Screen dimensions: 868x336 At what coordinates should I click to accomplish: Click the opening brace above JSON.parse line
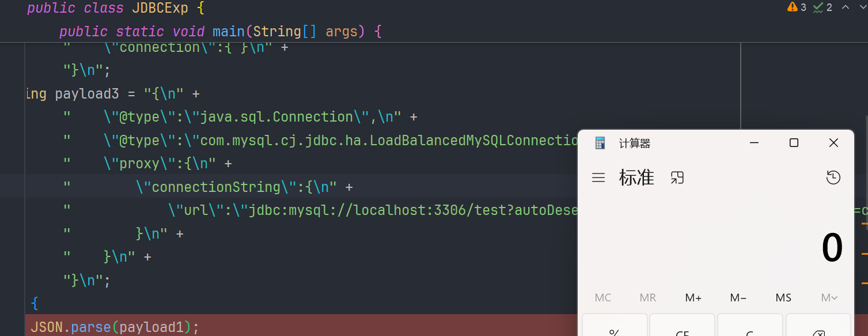click(x=35, y=303)
